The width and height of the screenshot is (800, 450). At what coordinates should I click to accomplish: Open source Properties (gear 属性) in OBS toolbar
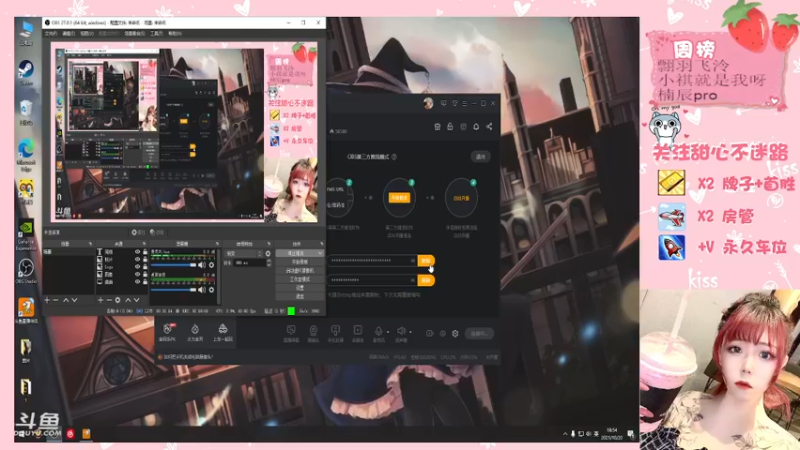pos(138,232)
